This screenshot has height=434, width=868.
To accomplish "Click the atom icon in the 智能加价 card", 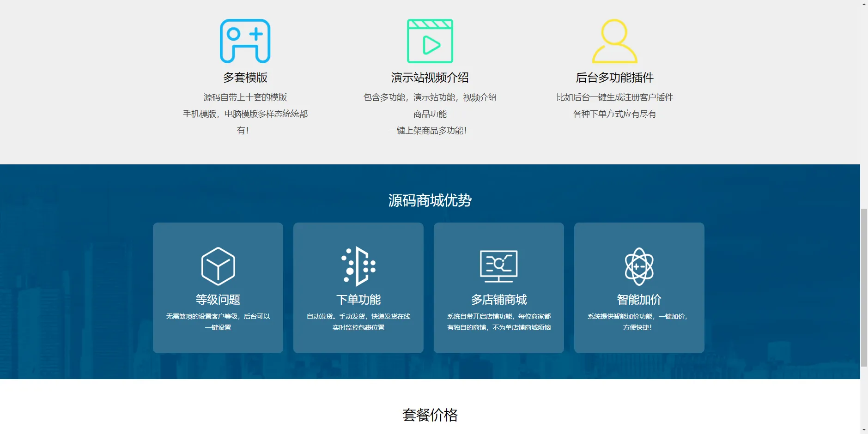I will [x=639, y=266].
